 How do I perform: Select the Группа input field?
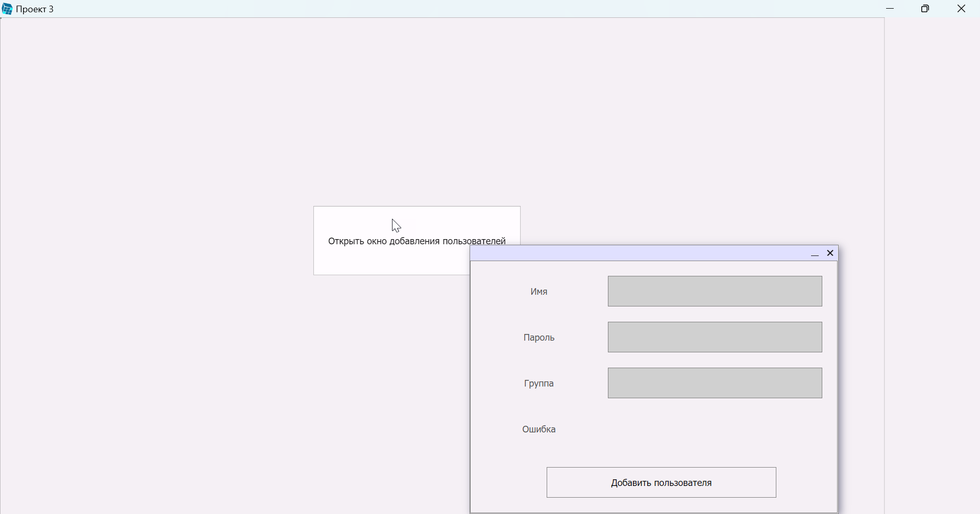[715, 383]
